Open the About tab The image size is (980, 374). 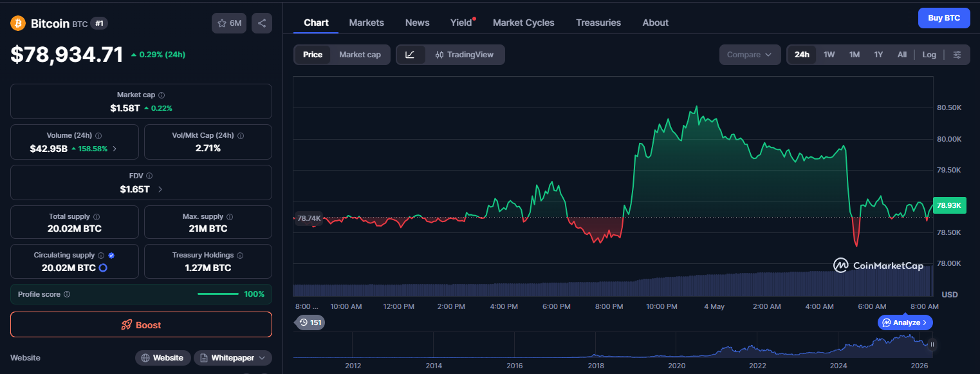pos(655,23)
